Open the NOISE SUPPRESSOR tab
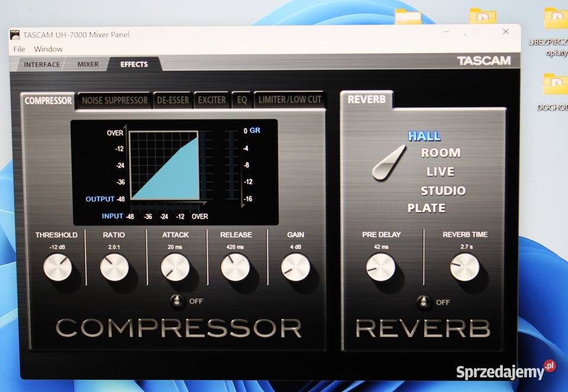The height and width of the screenshot is (392, 568). [114, 101]
